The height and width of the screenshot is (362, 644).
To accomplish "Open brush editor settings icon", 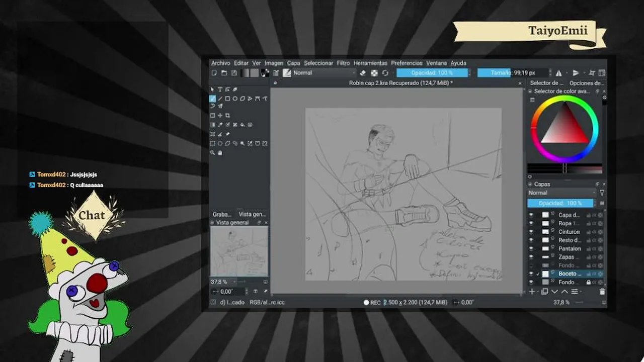I will coord(276,73).
